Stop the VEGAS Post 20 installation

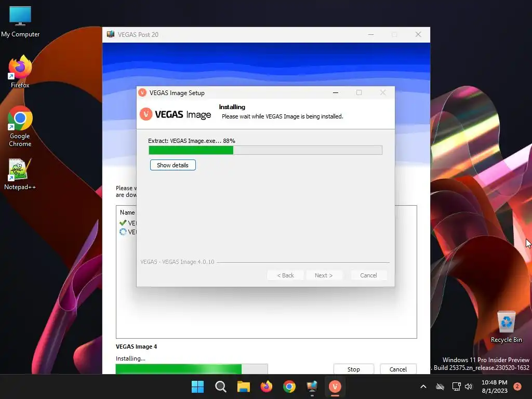pyautogui.click(x=353, y=369)
